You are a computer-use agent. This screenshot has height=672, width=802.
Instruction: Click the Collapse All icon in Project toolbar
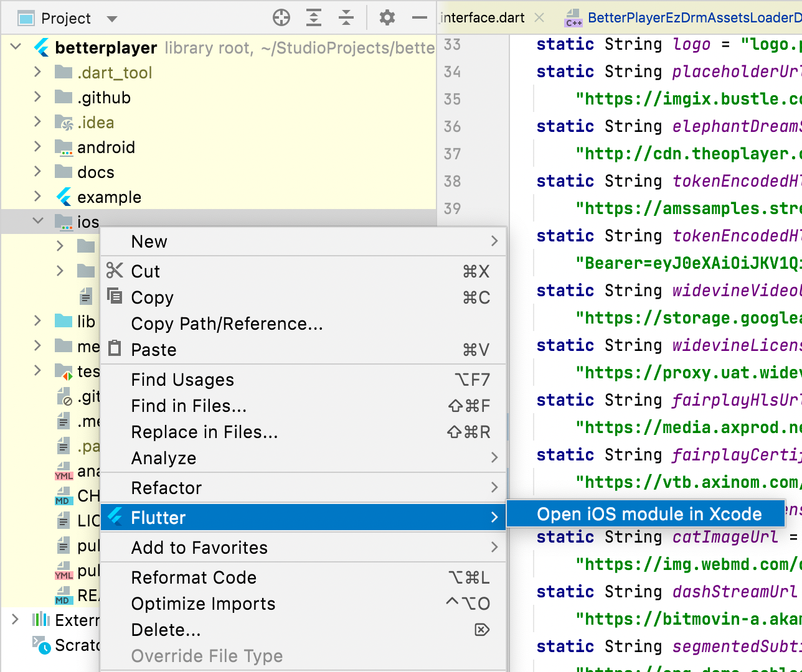point(346,17)
